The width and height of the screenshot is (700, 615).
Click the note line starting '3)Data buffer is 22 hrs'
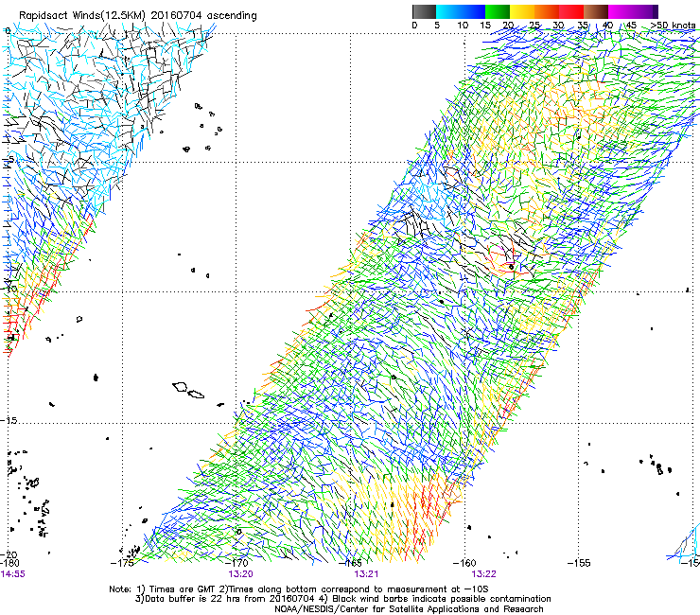click(342, 599)
